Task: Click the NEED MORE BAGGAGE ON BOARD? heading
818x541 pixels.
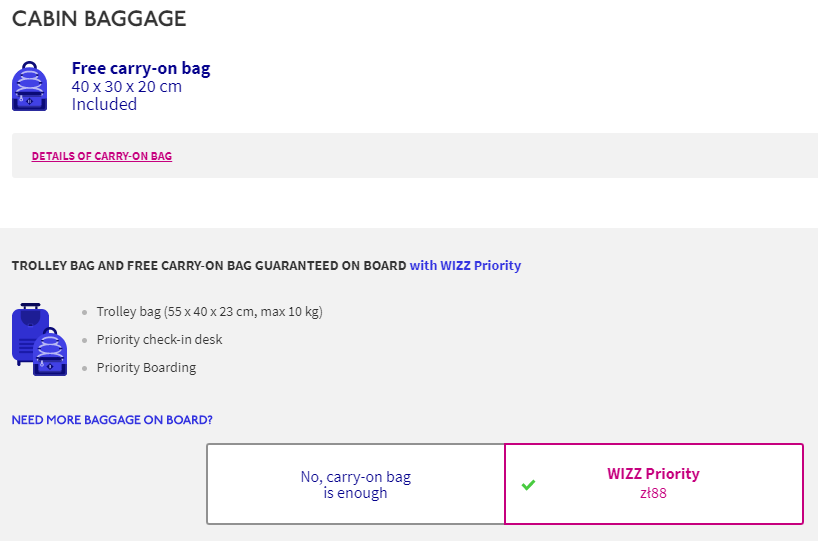Action: [112, 420]
